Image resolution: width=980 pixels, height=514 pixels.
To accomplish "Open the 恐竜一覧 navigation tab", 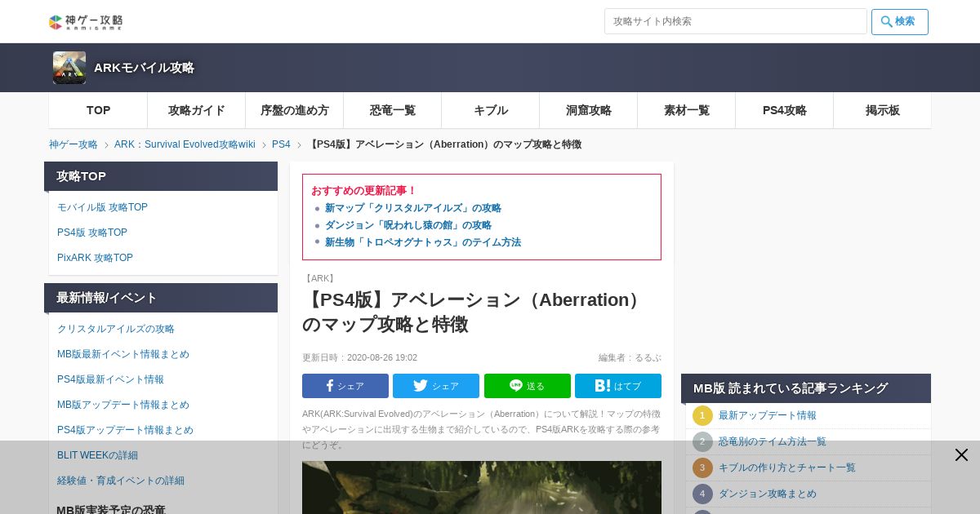I will [x=393, y=110].
